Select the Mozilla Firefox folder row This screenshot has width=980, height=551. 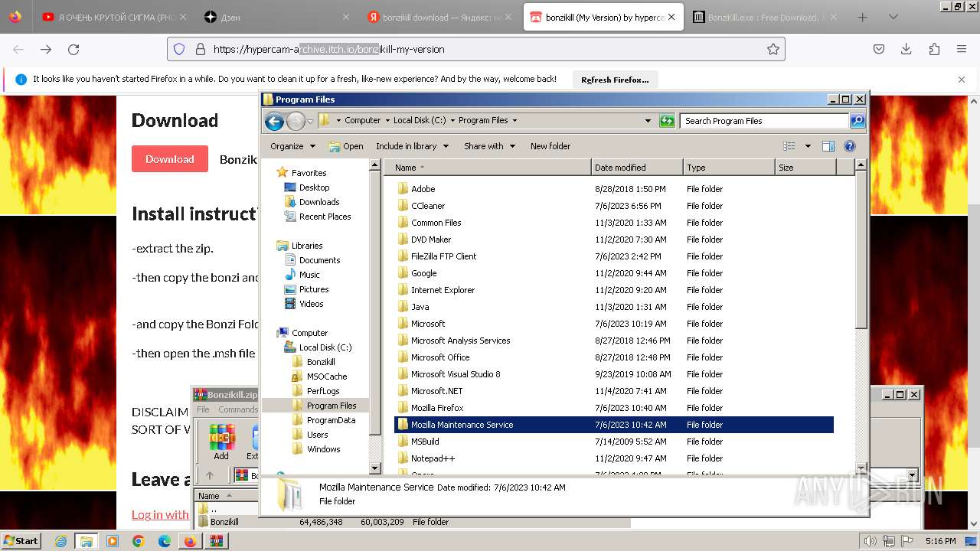(x=614, y=408)
